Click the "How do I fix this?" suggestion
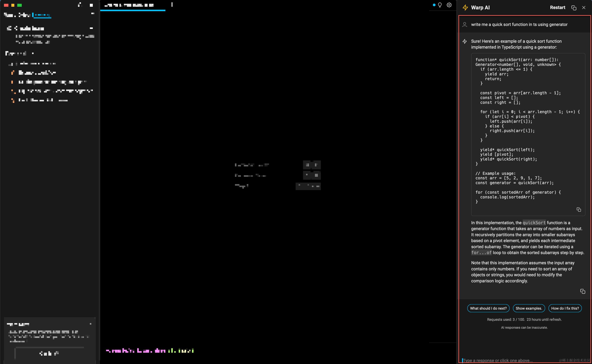Screen dimensions: 592x364 coord(565,308)
